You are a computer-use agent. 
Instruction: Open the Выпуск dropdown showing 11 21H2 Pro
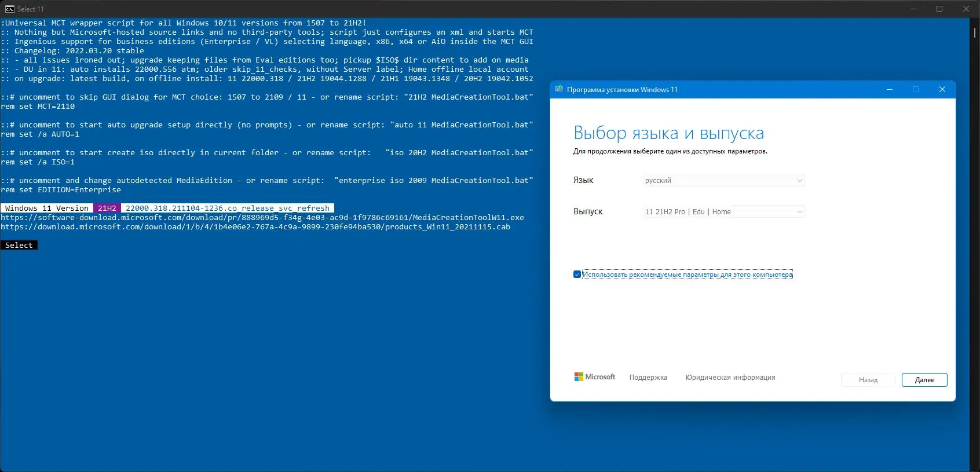724,211
